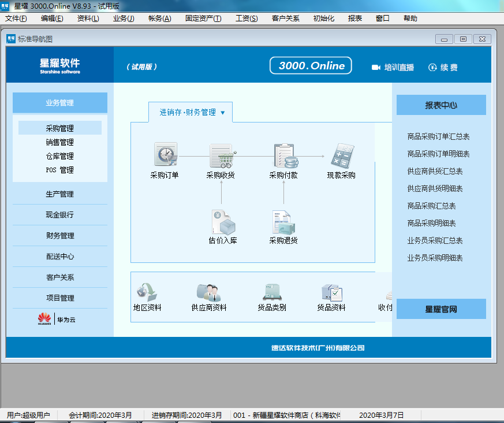Screen dimensions: 504x423
Task: Open the 帮助 menu
Action: (x=410, y=18)
